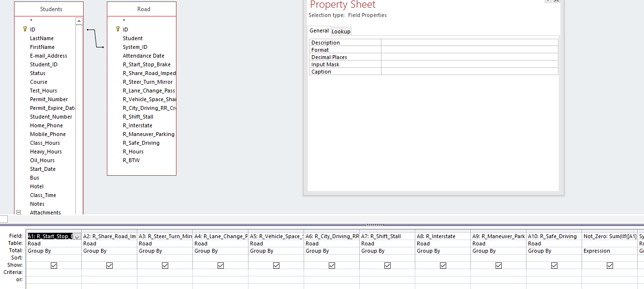Select Start_Date field in Students table
This screenshot has width=644, height=289.
(43, 169)
